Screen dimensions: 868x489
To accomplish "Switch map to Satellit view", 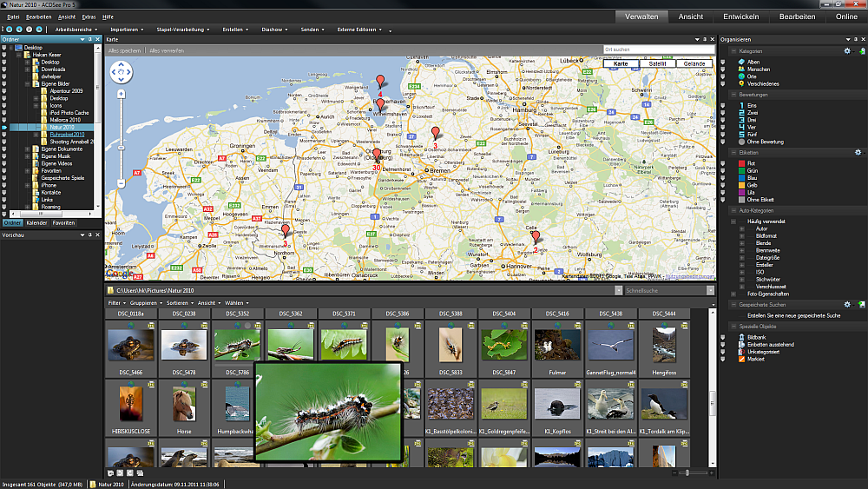I will (x=657, y=63).
